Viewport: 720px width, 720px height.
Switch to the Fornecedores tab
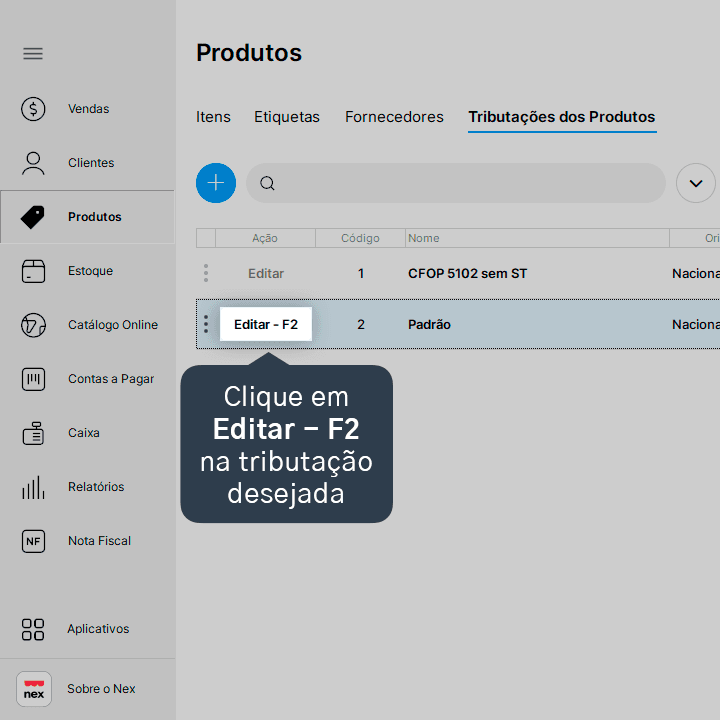pyautogui.click(x=394, y=117)
